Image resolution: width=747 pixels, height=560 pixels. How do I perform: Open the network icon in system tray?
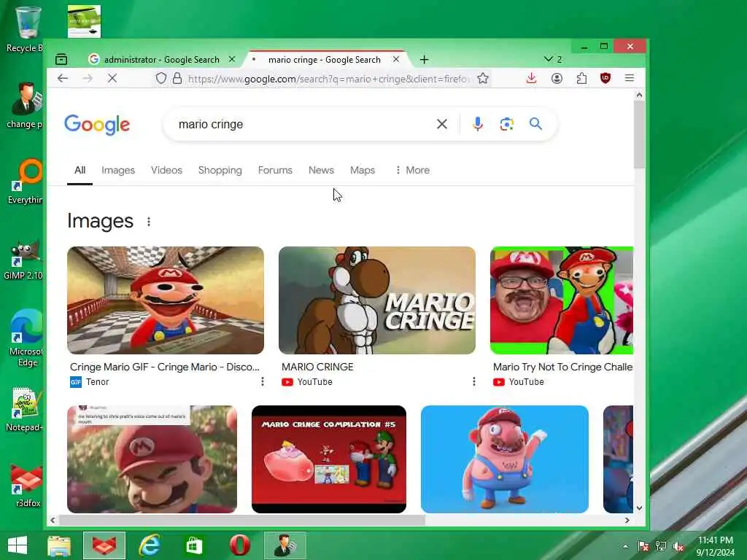pyautogui.click(x=661, y=546)
